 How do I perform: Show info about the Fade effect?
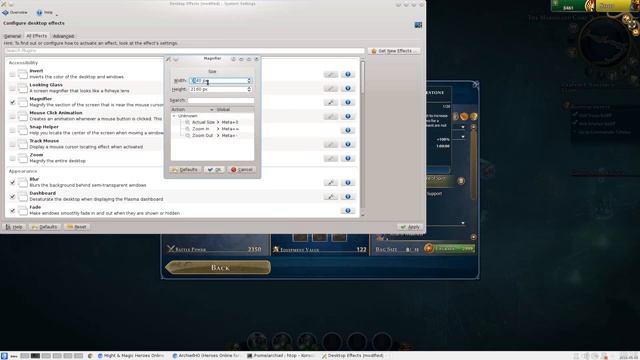click(x=348, y=211)
